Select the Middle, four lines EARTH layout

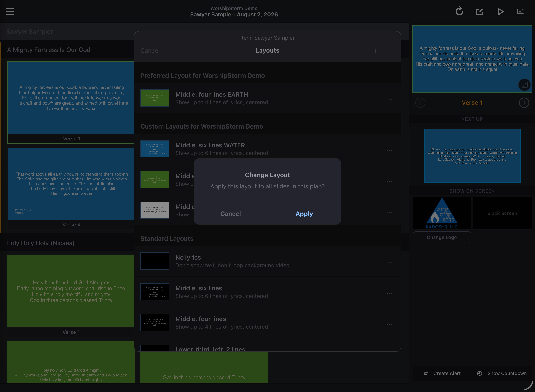(x=267, y=98)
